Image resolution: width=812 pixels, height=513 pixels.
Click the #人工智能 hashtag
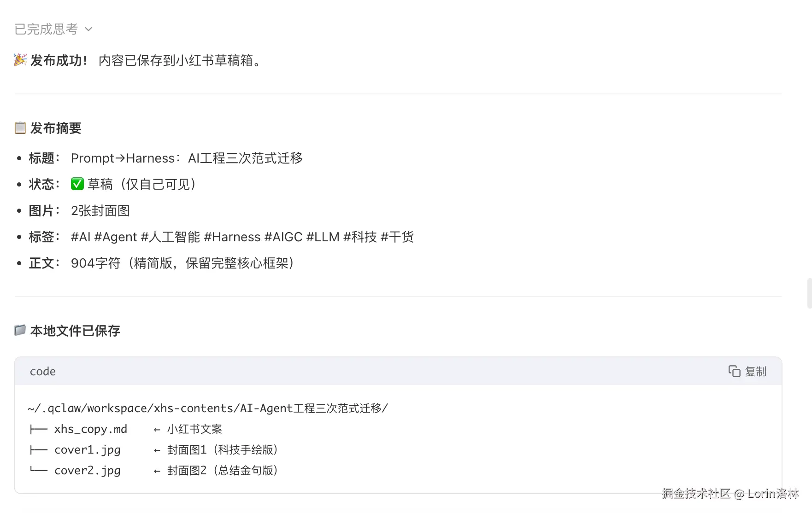click(x=170, y=237)
